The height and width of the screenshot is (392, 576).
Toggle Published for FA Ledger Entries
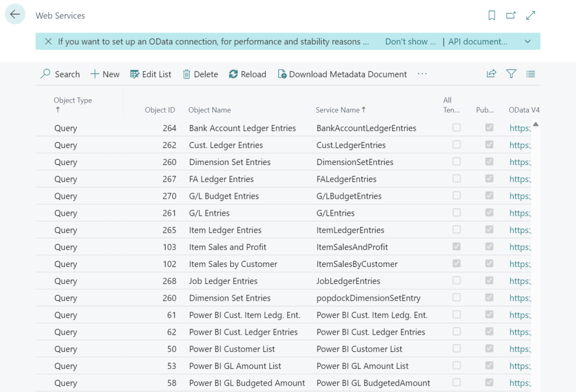(x=489, y=179)
